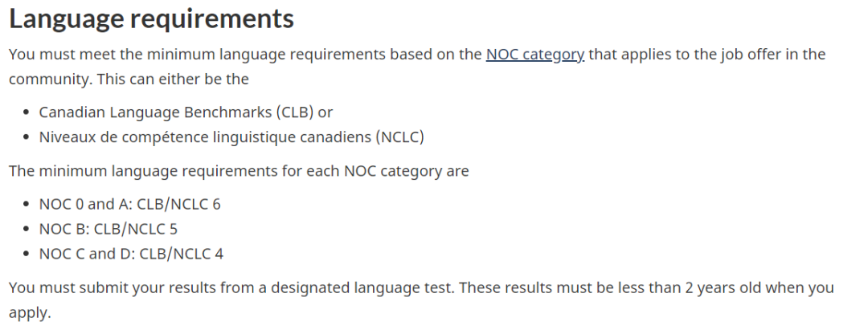Click the bullet marker before NOC B
This screenshot has width=868, height=326.
click(26, 230)
